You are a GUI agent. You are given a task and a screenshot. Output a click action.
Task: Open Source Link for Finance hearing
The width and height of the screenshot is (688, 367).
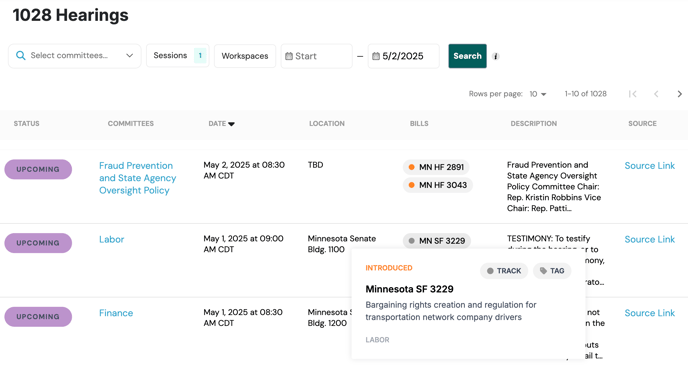click(649, 313)
